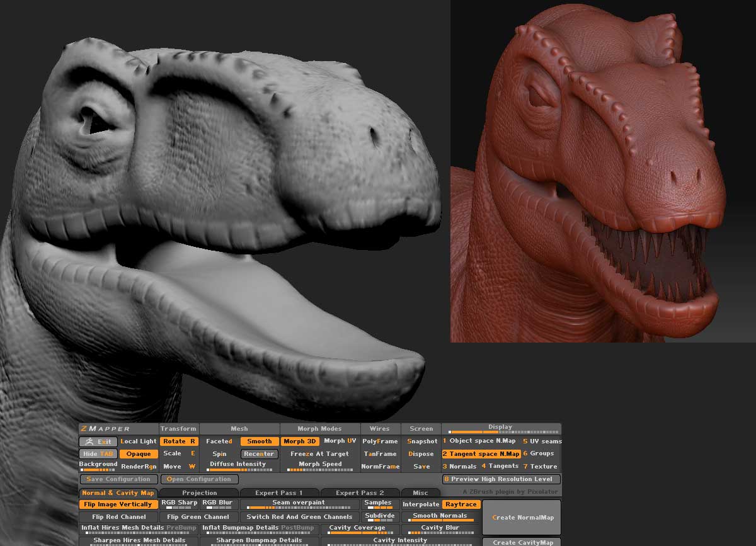756x546 pixels.
Task: Adjust Smooth Normals slider
Action: pyautogui.click(x=441, y=516)
